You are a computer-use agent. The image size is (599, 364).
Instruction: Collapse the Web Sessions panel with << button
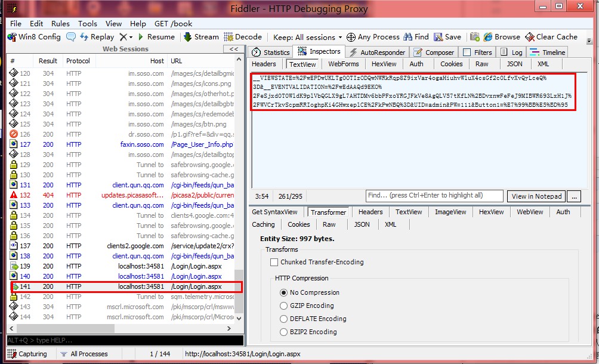[x=234, y=49]
